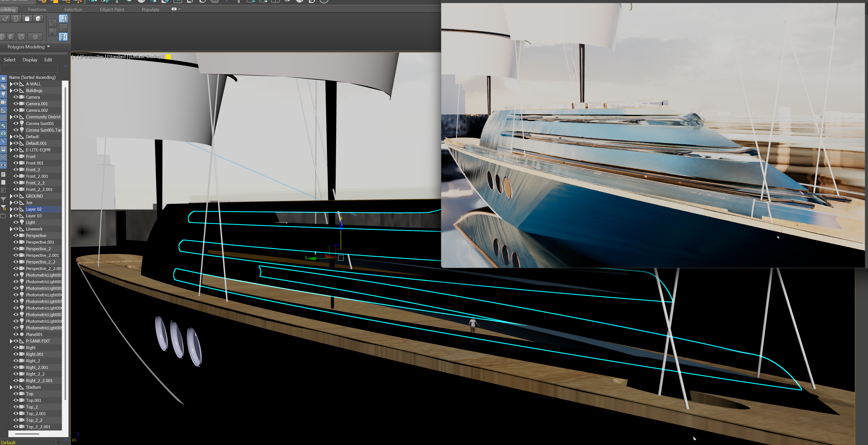868x445 pixels.
Task: Toggle the blue tube-with-arrow ribbon icon
Action: coord(63,36)
